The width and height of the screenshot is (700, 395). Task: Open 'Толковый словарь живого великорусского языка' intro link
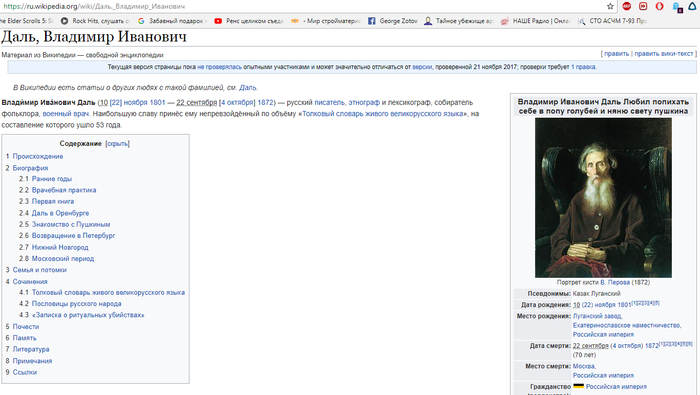pos(383,114)
